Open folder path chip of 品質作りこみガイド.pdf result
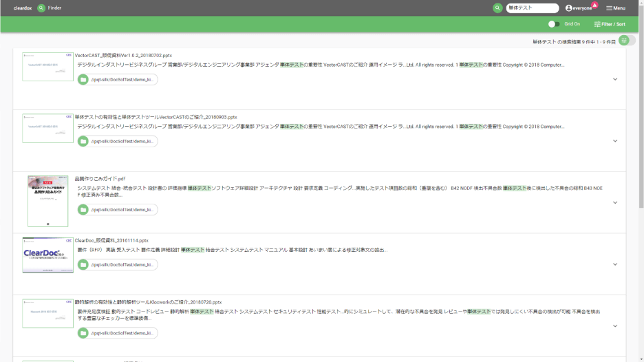This screenshot has height=362, width=644. point(118,209)
